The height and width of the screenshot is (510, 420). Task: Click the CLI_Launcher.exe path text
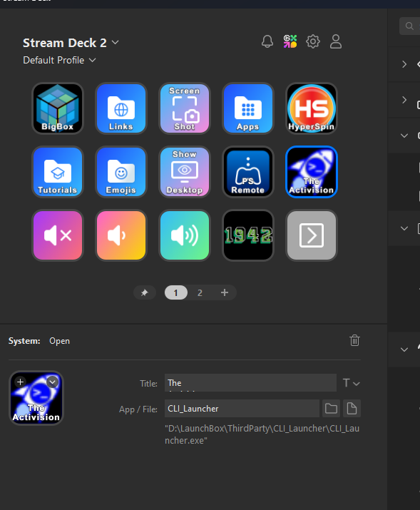coord(262,434)
